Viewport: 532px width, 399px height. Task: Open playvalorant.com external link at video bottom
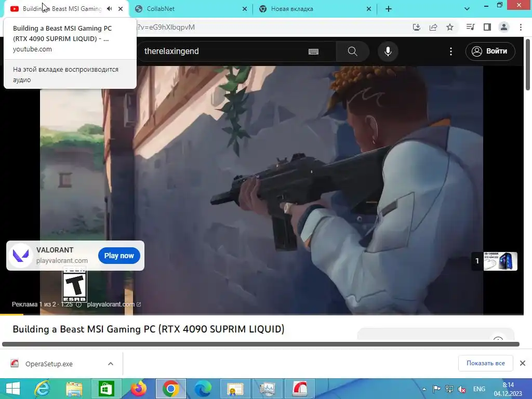coord(114,304)
